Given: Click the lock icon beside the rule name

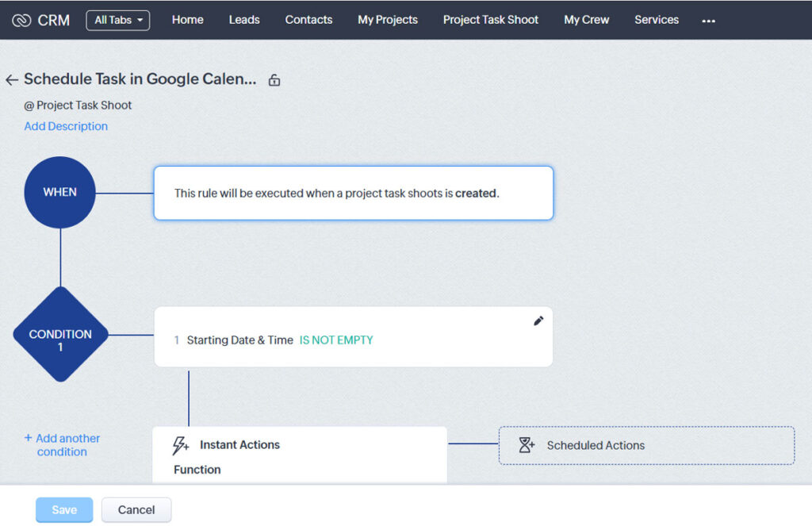Looking at the screenshot, I should click(274, 80).
